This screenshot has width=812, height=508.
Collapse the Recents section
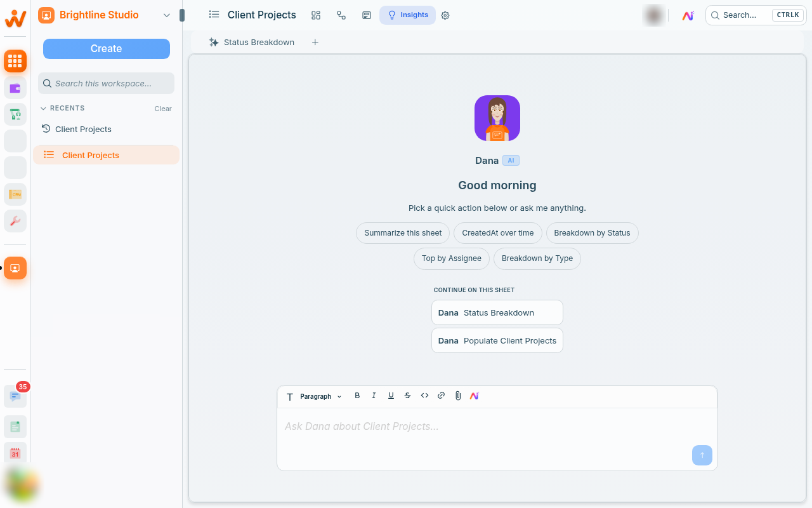pos(44,109)
